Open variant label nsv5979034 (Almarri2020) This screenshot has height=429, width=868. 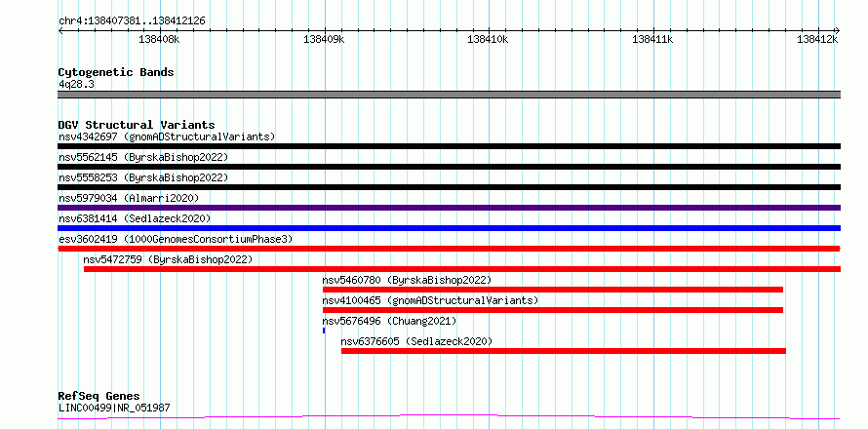click(x=129, y=198)
